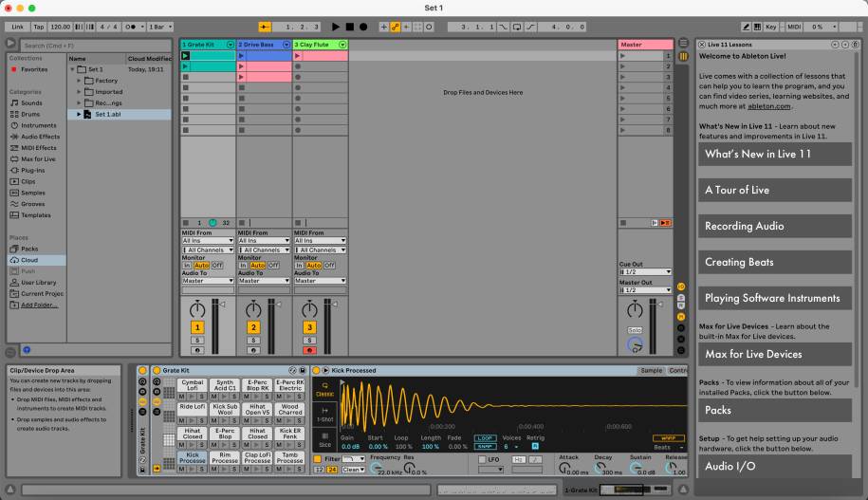Click the Stop All Clips button

click(623, 223)
